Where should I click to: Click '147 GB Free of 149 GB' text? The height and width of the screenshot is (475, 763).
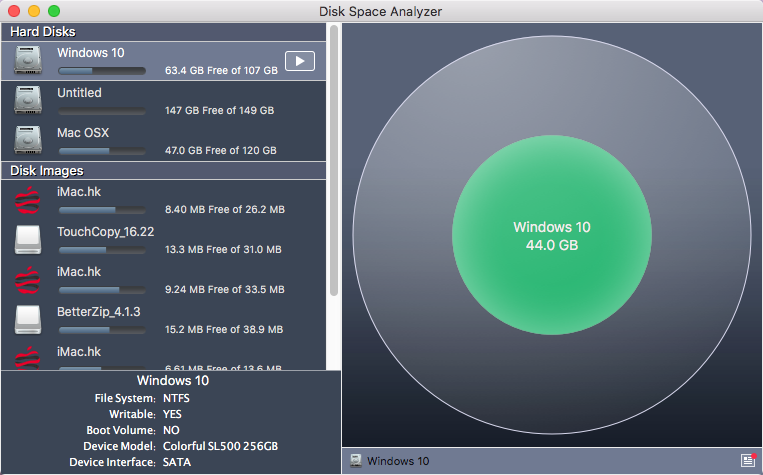[x=219, y=110]
